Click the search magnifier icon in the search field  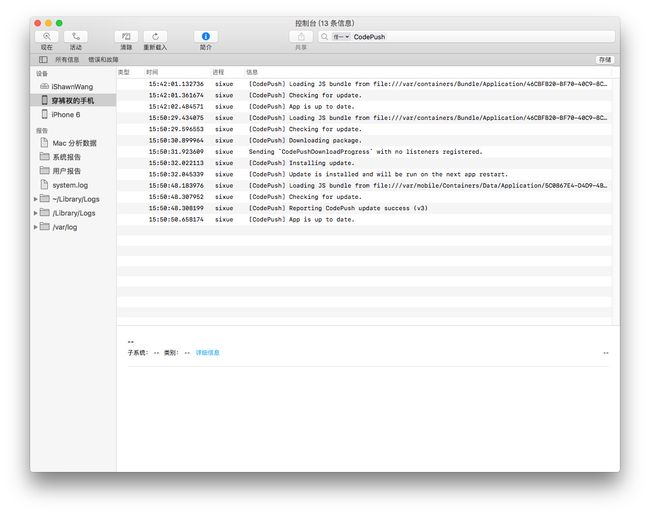[325, 37]
